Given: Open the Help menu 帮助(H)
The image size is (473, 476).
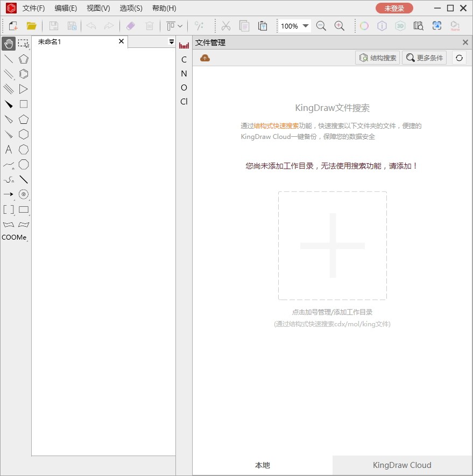Looking at the screenshot, I should 164,8.
